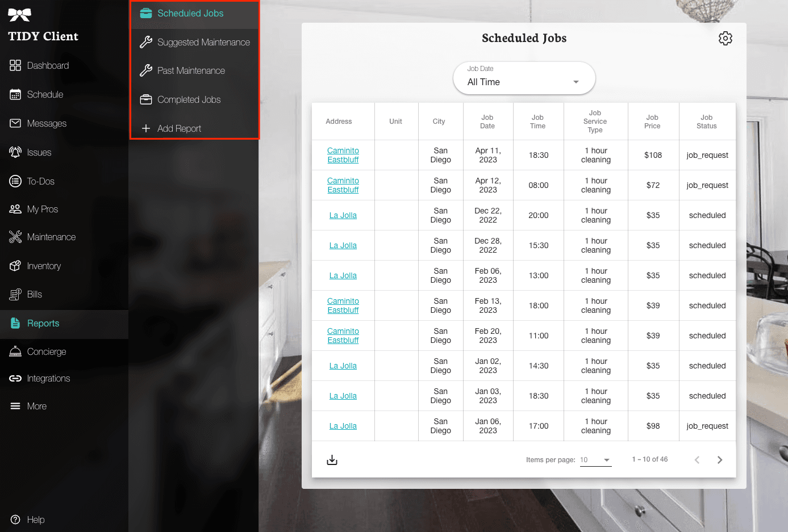Viewport: 788px width, 532px height.
Task: Sort by Job Price column header
Action: point(652,122)
